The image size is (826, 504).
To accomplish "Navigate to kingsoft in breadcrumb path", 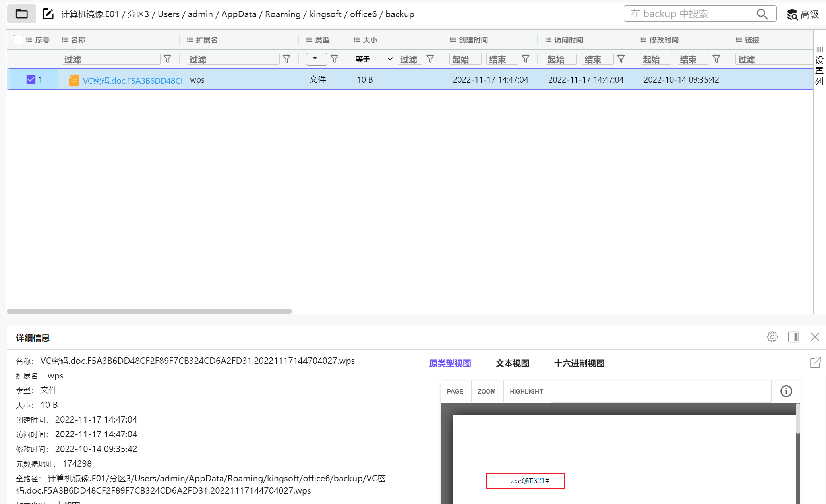I will pos(325,14).
